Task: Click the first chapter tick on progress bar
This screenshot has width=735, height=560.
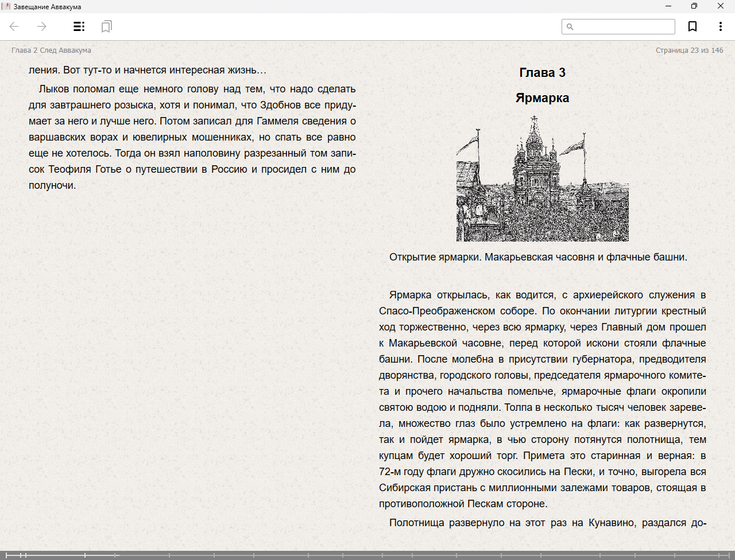Action: coord(6,555)
